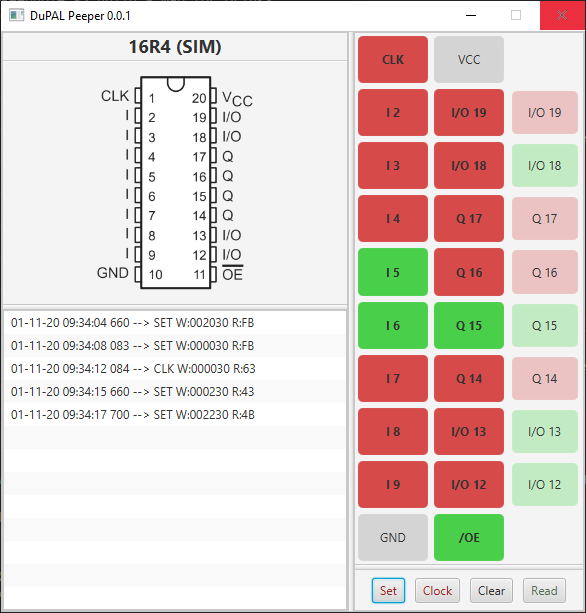
Task: Toggle the dark red Q 14 button
Action: [469, 378]
